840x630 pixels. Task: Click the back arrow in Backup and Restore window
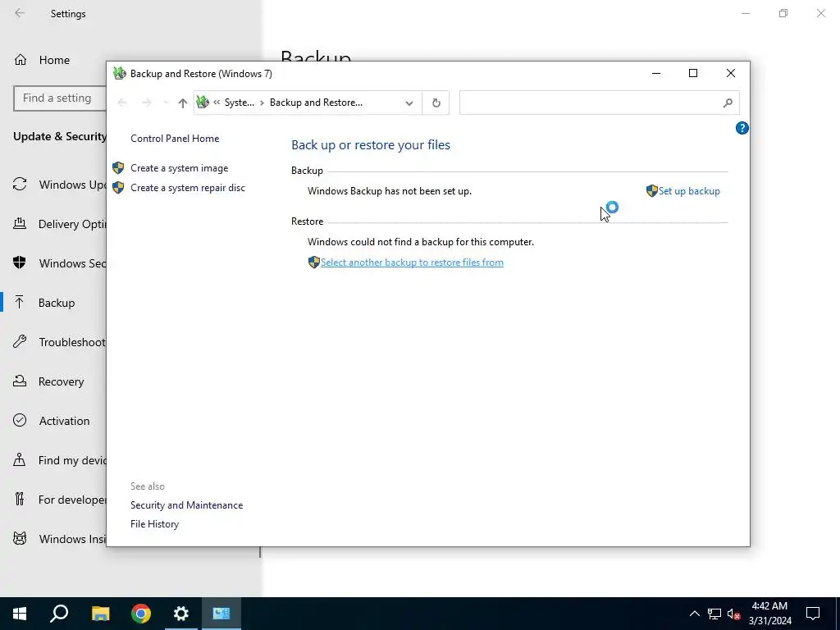[122, 103]
